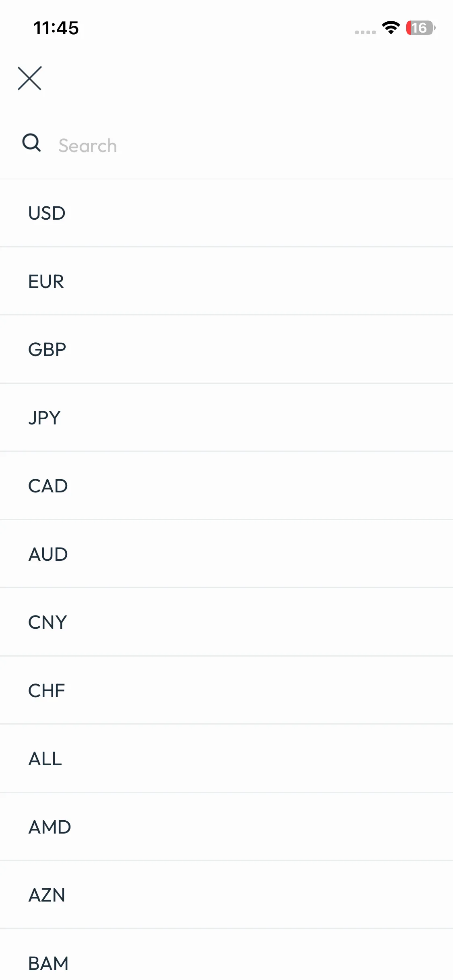
Task: Select JPY in the list
Action: (x=44, y=418)
